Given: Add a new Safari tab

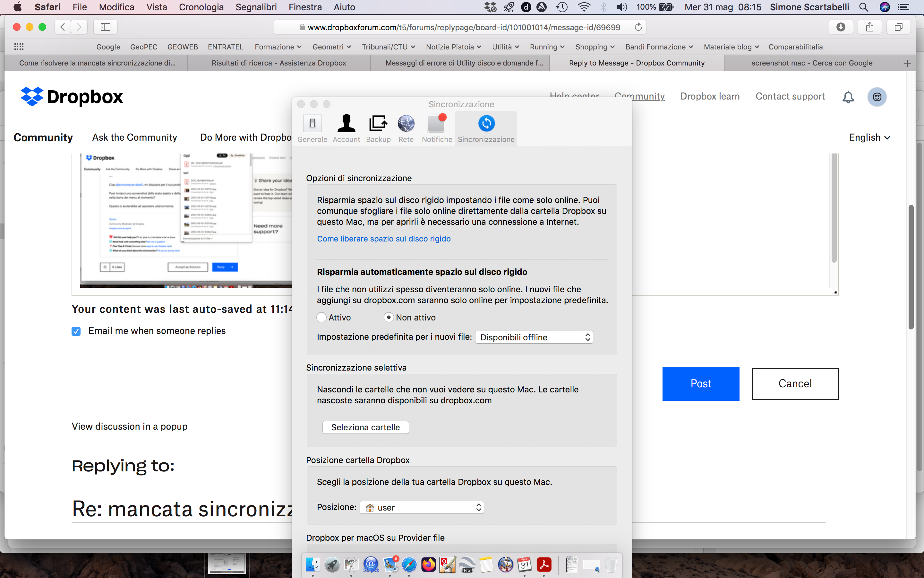Looking at the screenshot, I should 908,63.
